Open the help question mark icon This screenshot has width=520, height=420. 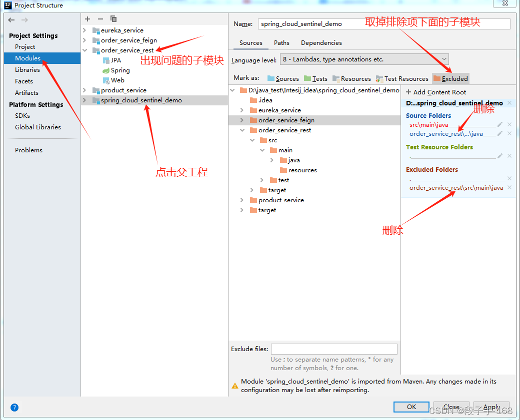pos(14,408)
